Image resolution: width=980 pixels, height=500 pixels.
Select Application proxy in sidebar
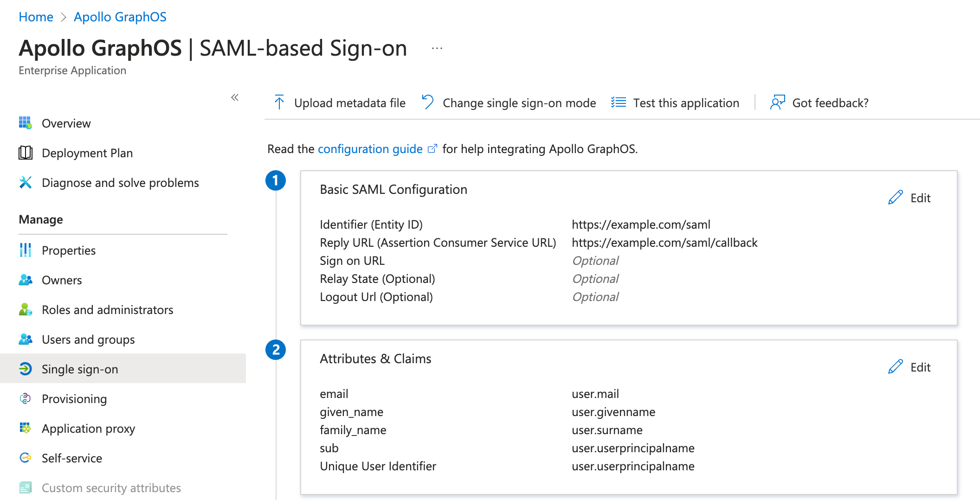pyautogui.click(x=88, y=429)
